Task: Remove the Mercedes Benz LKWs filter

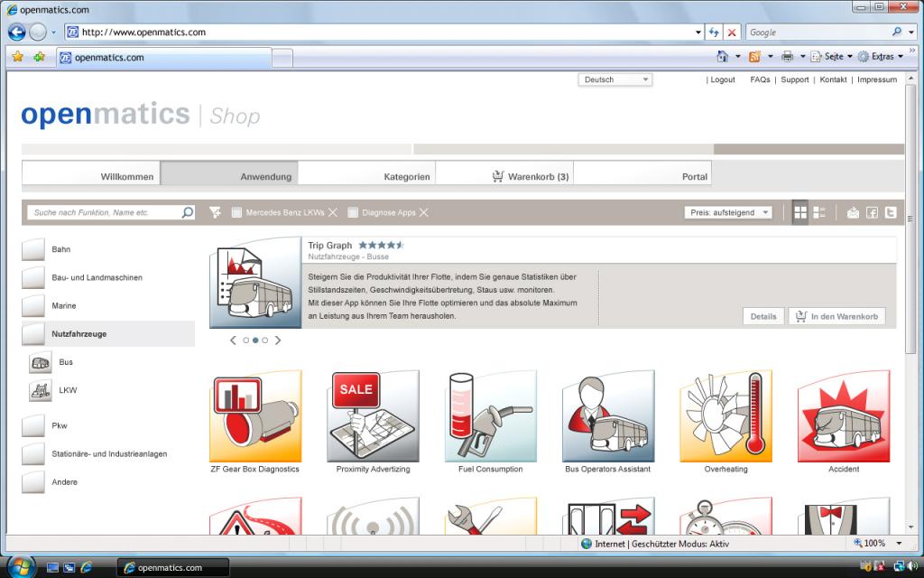Action: 333,212
